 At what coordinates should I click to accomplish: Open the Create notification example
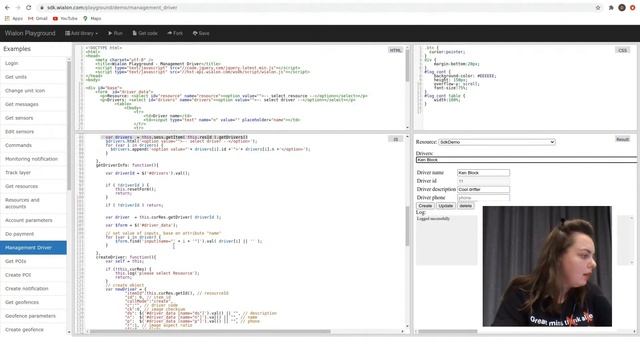click(x=33, y=289)
